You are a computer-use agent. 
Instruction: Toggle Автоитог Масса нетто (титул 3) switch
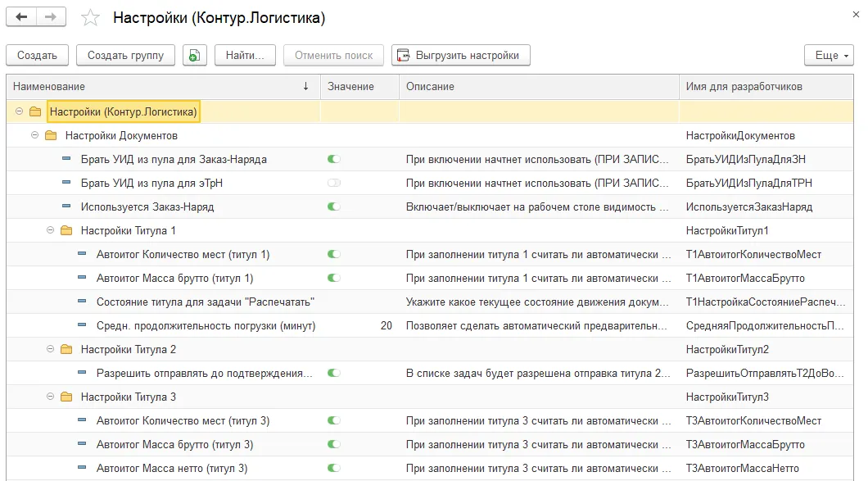coord(334,468)
